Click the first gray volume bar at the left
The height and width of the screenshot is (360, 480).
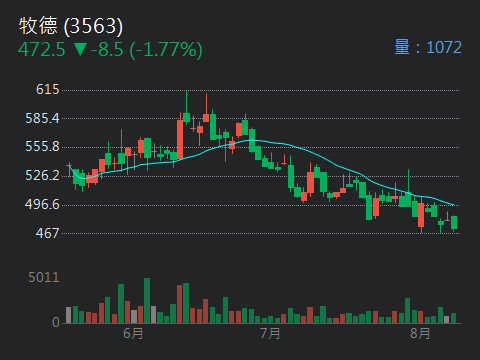69,315
